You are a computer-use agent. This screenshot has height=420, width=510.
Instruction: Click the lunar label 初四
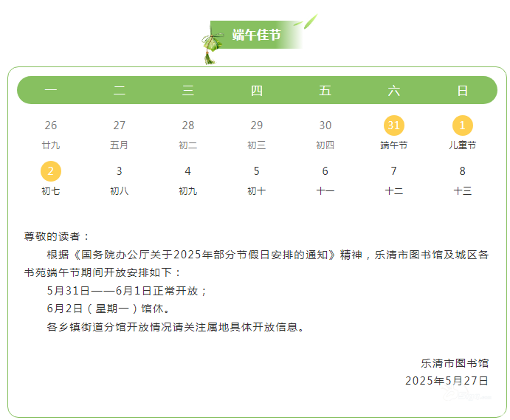click(325, 145)
